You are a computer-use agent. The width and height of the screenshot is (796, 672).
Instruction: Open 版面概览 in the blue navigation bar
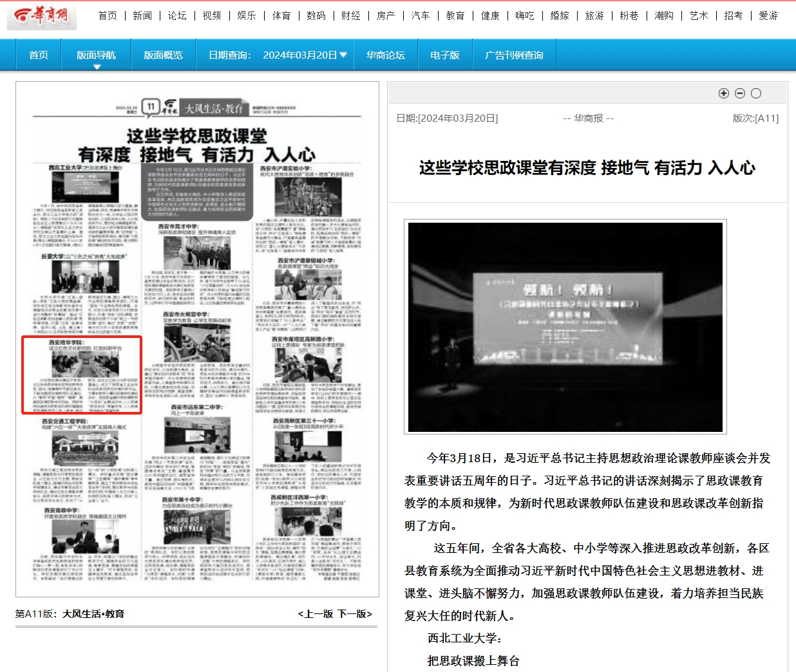(x=163, y=55)
